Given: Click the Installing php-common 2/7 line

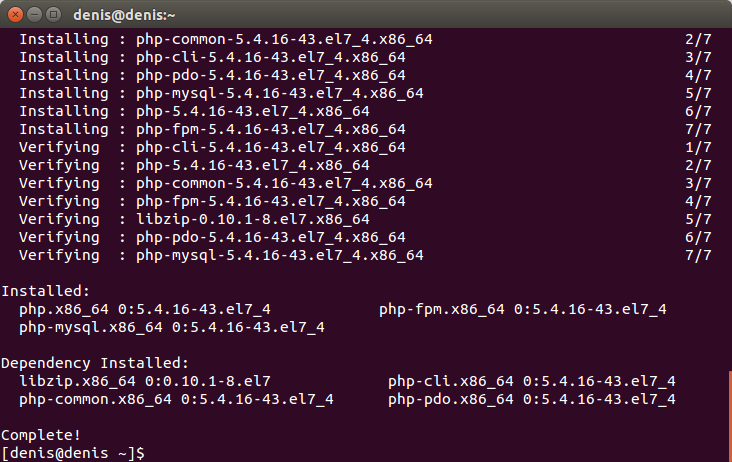Looking at the screenshot, I should point(365,39).
